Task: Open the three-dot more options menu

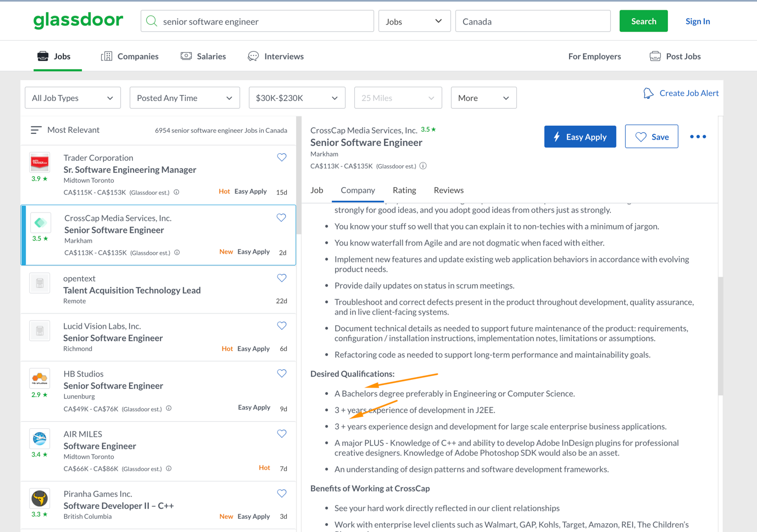Action: coord(698,137)
